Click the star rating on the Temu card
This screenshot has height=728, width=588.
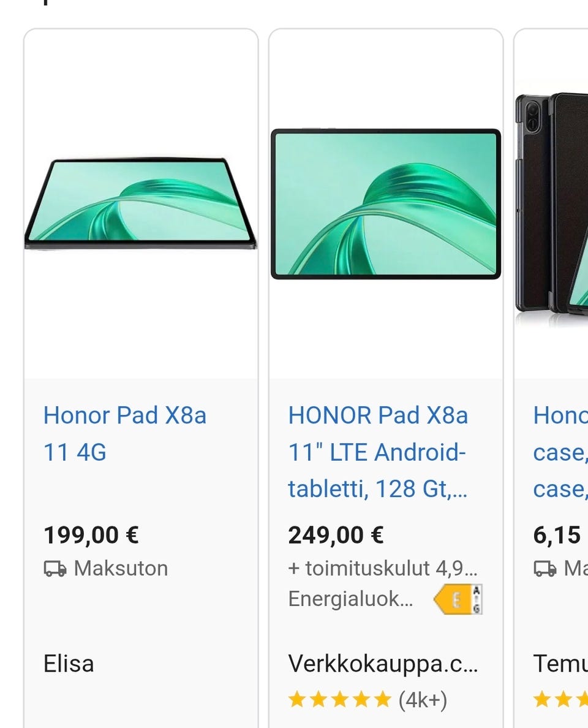coord(560,699)
